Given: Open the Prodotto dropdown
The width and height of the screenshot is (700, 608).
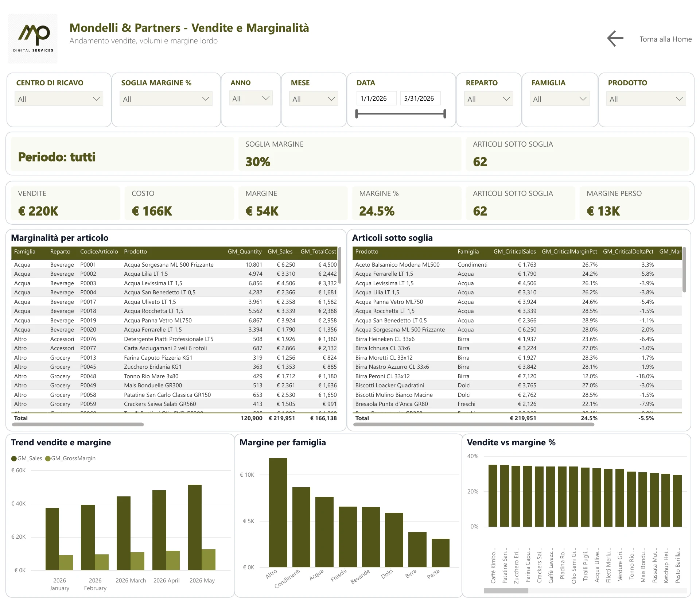Looking at the screenshot, I should (x=646, y=99).
